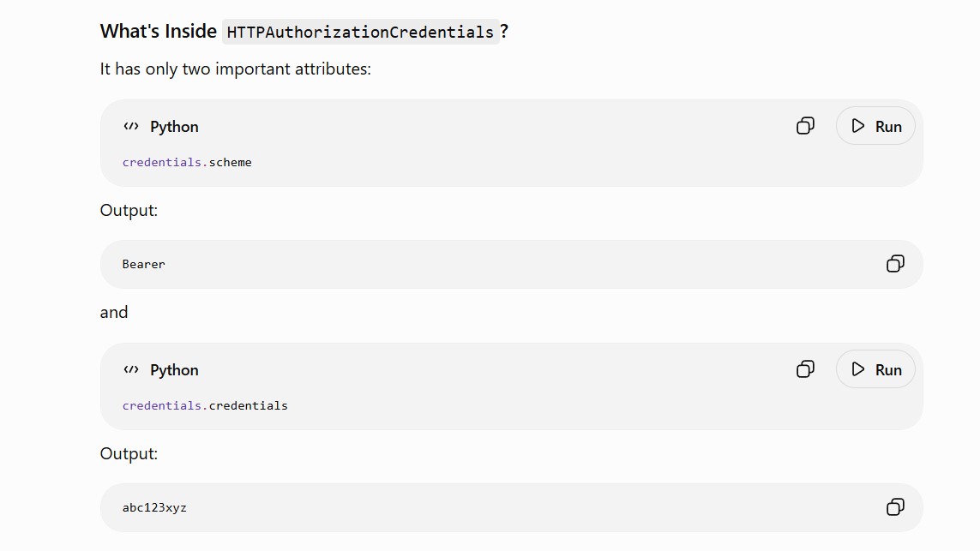
Task: Copy the Bearer output text
Action: tap(895, 264)
